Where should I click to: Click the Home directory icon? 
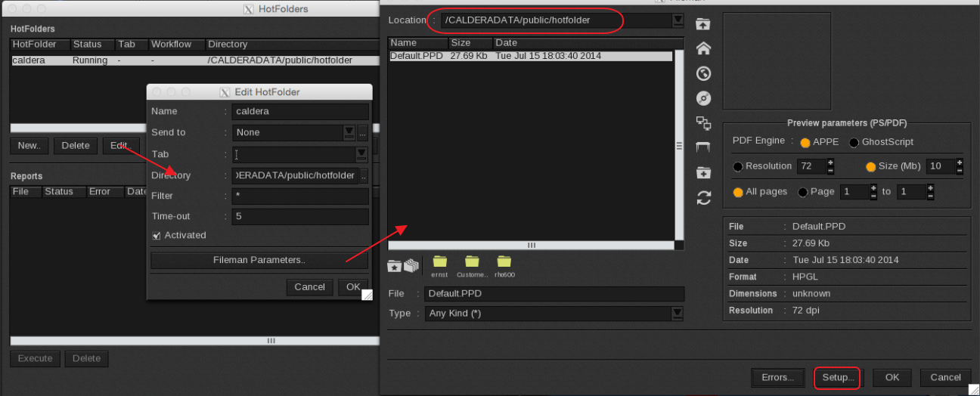tap(703, 48)
